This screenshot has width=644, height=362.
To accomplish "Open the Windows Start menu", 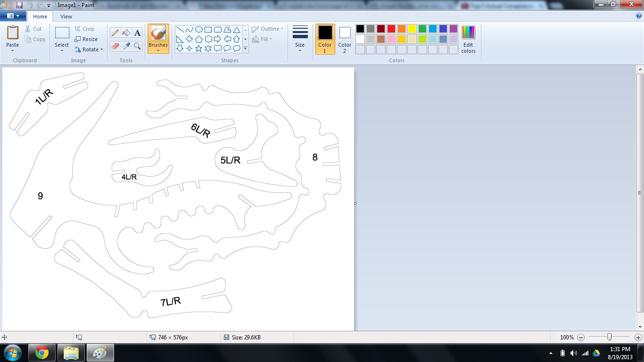I will click(x=12, y=353).
